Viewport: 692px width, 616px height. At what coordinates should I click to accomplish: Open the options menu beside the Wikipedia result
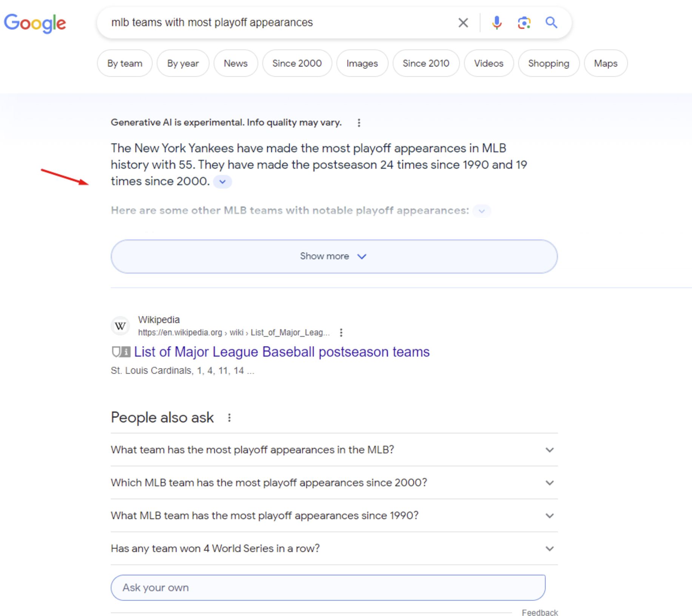341,333
